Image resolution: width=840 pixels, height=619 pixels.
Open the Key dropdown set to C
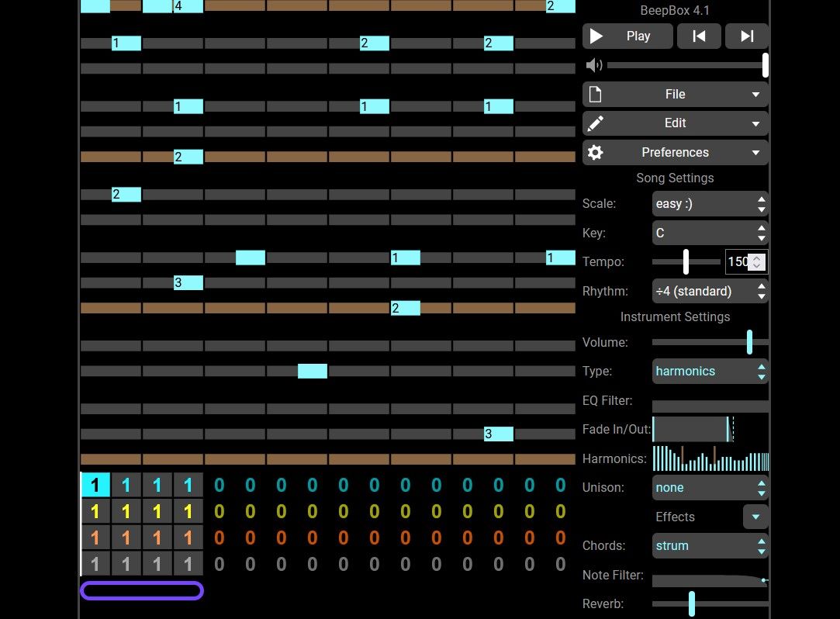click(710, 233)
